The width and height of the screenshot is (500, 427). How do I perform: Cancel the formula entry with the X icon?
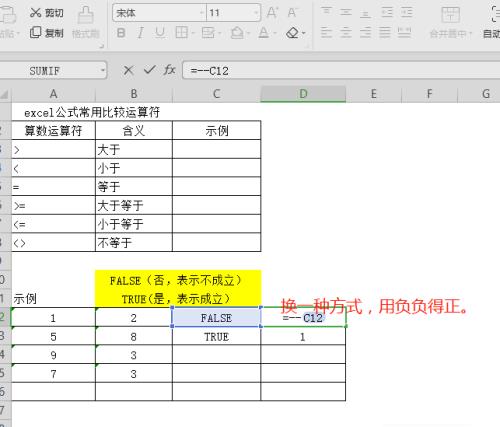(x=128, y=70)
